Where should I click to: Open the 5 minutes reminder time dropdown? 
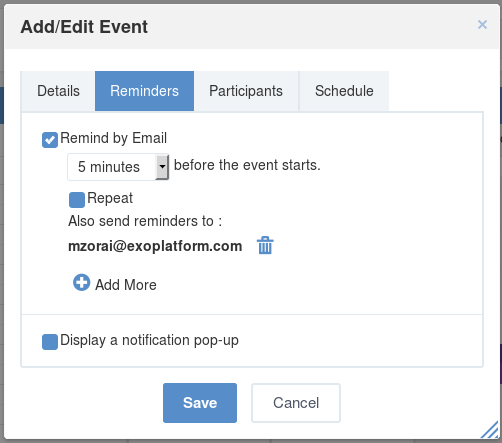[118, 167]
